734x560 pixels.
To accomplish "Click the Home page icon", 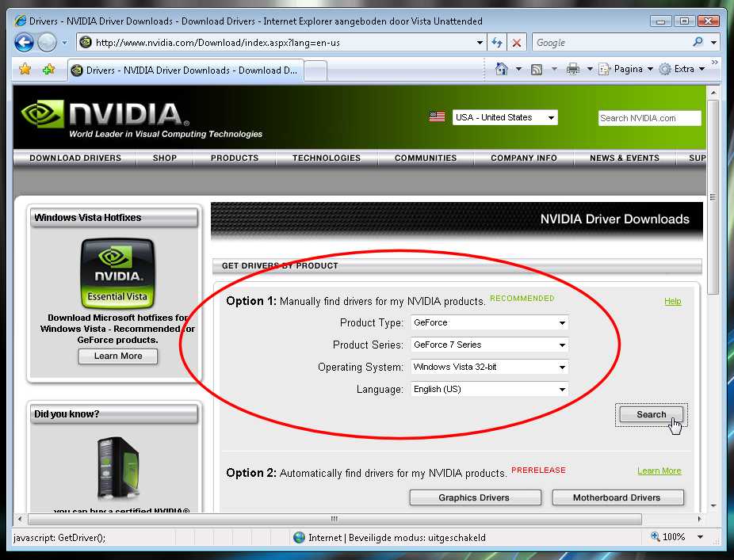I will 501,69.
